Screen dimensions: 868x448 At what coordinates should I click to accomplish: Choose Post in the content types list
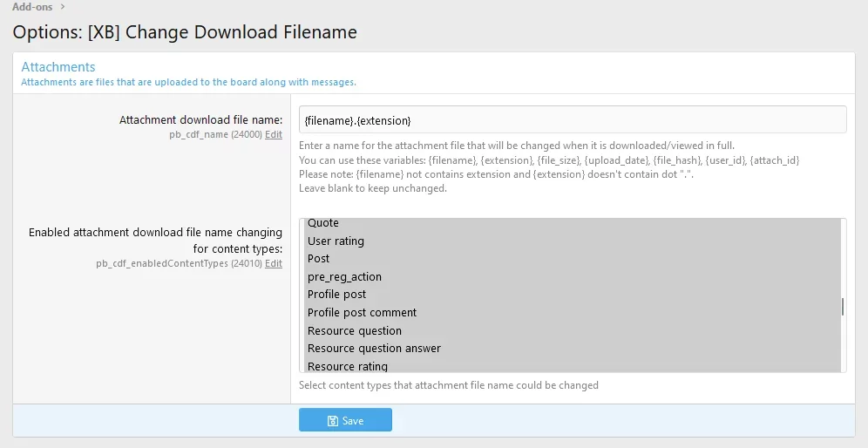(x=319, y=259)
